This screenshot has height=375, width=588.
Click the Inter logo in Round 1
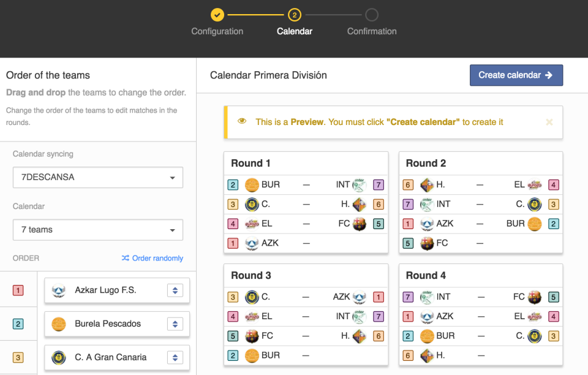[360, 184]
